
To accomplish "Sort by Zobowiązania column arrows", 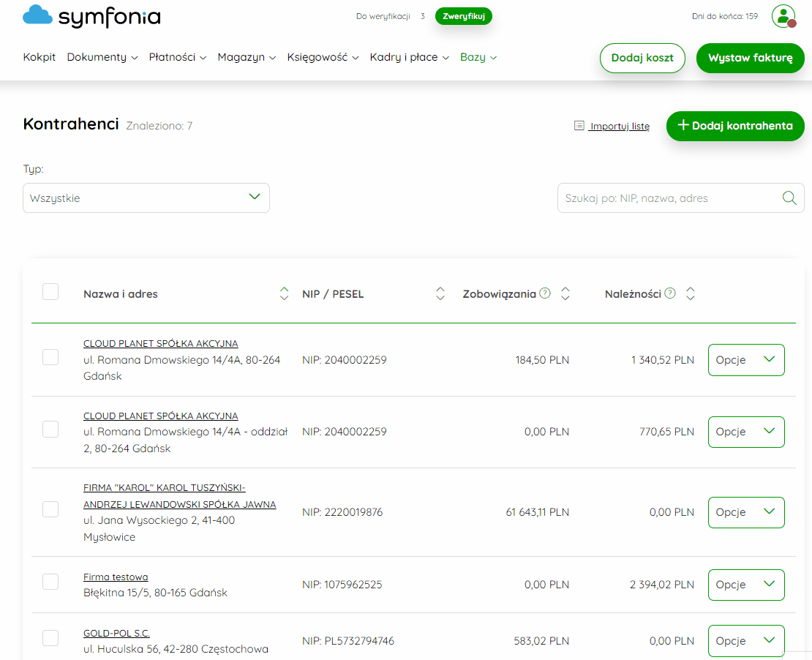I will tap(565, 293).
